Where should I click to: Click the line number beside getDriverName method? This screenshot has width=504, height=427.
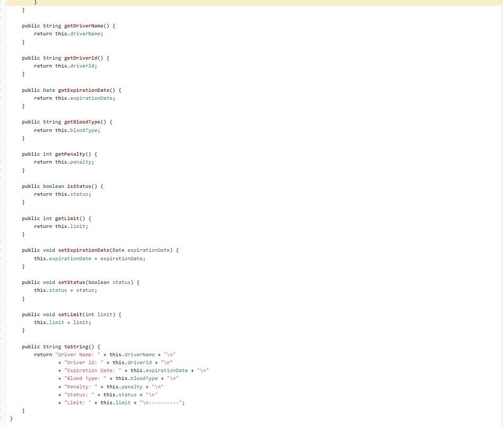[x=3, y=25]
